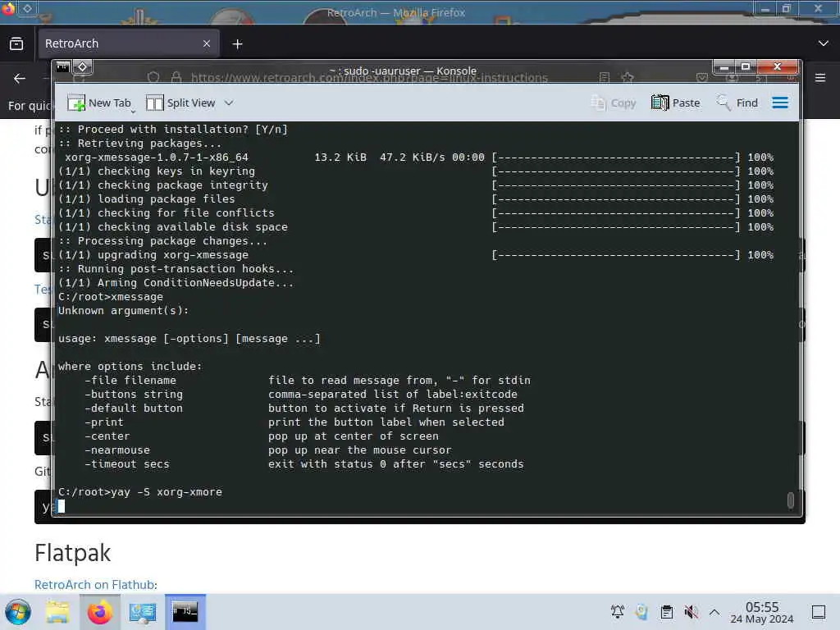Expand hidden system tray icons
Screen dimensions: 840x630
point(714,611)
